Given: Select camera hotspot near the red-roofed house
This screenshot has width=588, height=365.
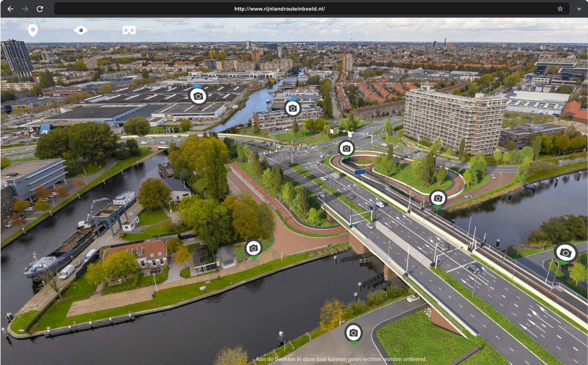Looking at the screenshot, I should point(253,248).
